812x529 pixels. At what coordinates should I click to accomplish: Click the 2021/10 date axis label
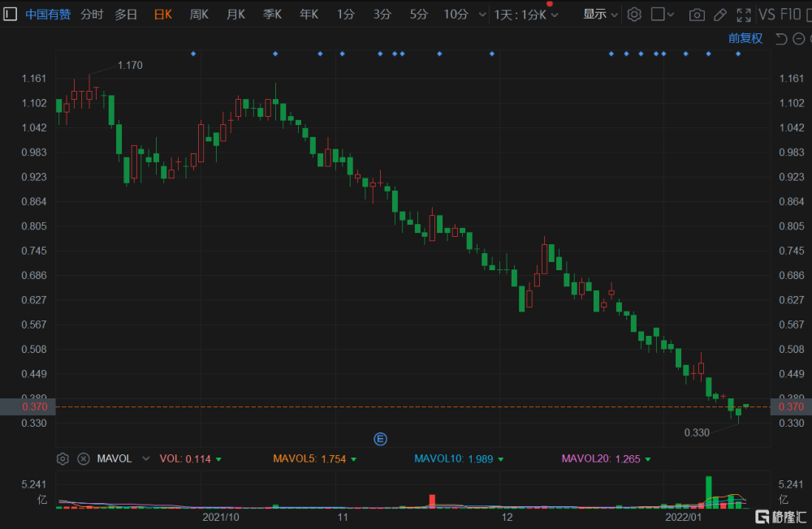pos(221,517)
